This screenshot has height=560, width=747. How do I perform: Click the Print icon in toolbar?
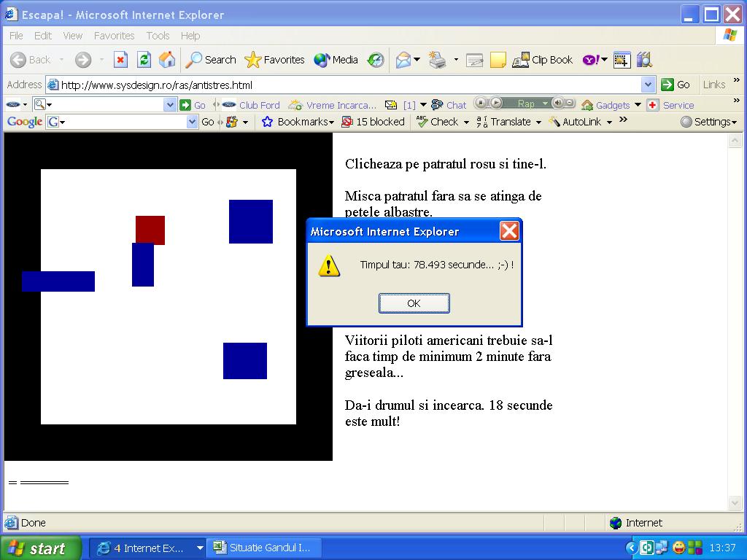(438, 60)
